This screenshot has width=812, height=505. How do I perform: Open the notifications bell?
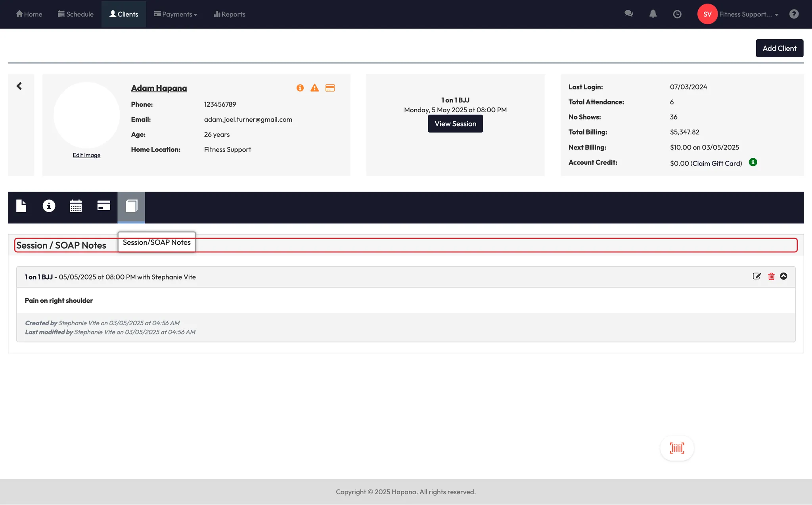point(653,14)
